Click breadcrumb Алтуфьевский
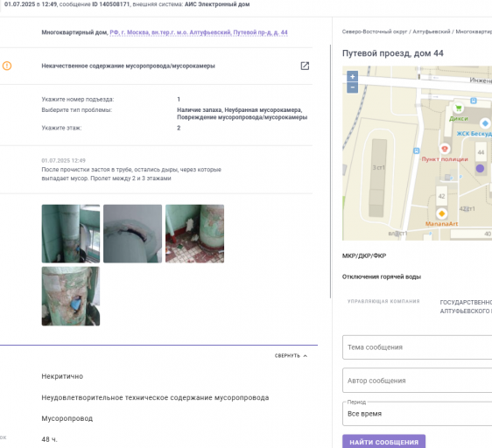492x448 pixels. click(431, 31)
